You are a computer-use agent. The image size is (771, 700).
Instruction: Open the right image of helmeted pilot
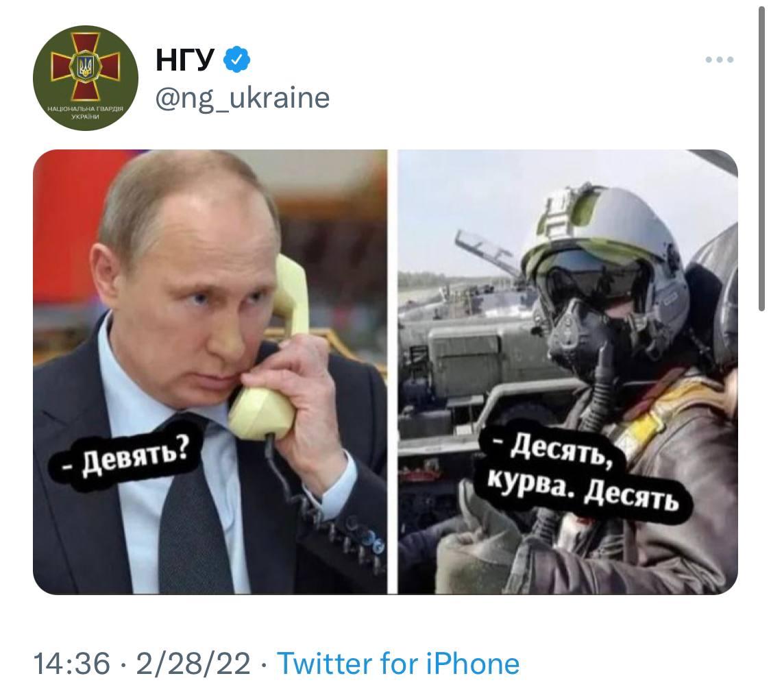567,372
